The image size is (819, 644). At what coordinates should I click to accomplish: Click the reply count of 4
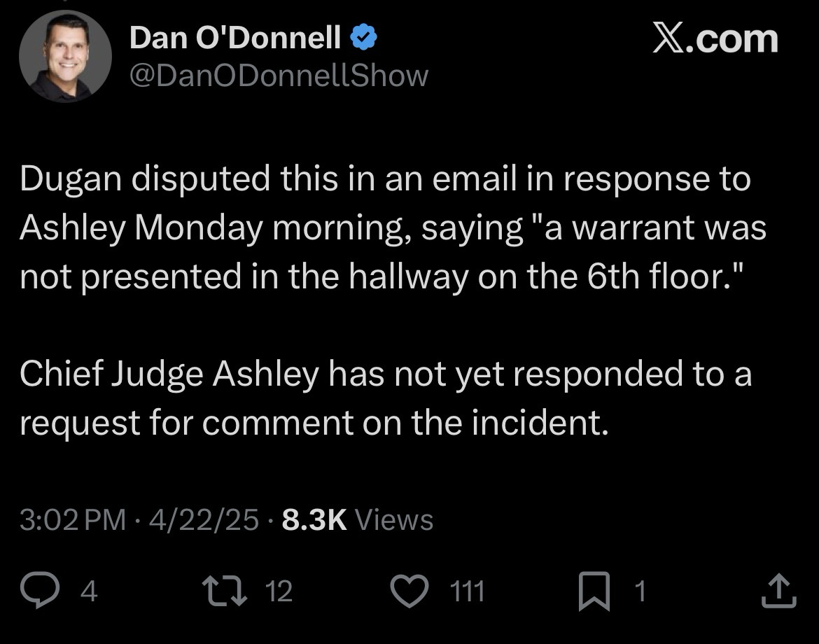(x=89, y=593)
